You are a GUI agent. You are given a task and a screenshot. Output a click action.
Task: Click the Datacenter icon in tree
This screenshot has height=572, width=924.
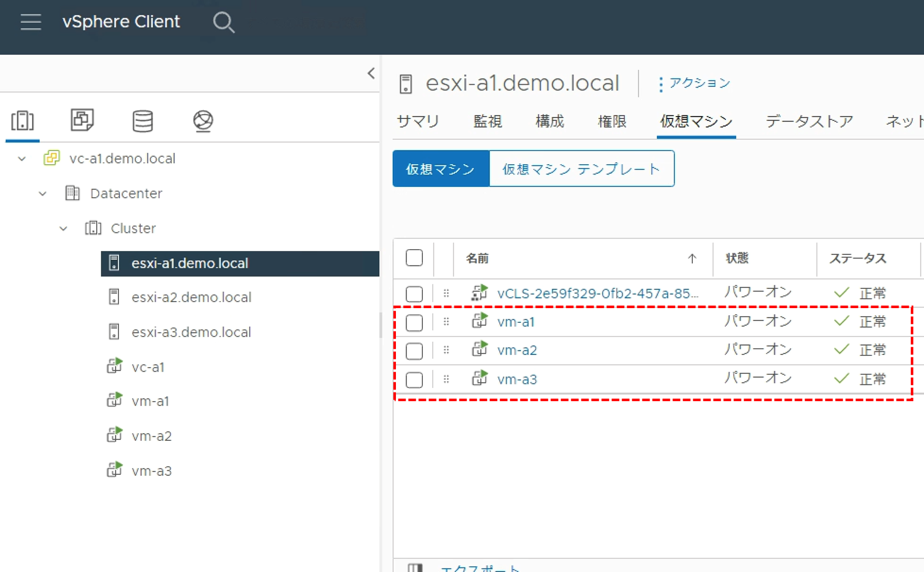click(72, 193)
